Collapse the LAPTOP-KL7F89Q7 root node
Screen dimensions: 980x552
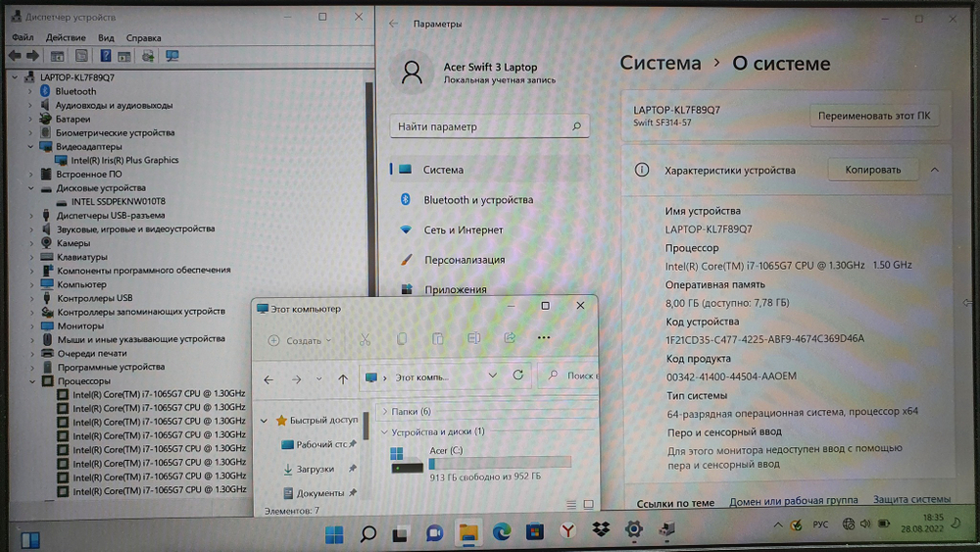(15, 77)
